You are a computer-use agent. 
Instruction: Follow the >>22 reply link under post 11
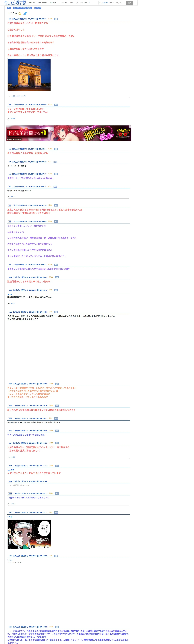click(x=13, y=303)
